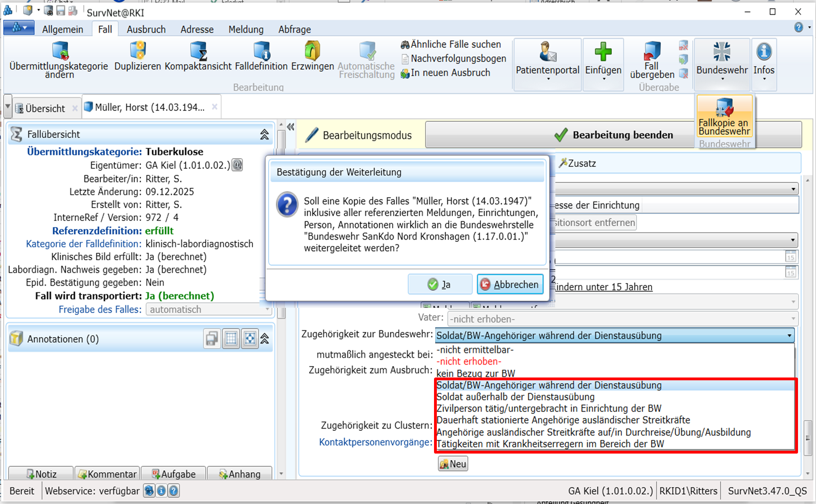Click middle small icon right of Fall übergeben
The height and width of the screenshot is (504, 816).
click(683, 60)
